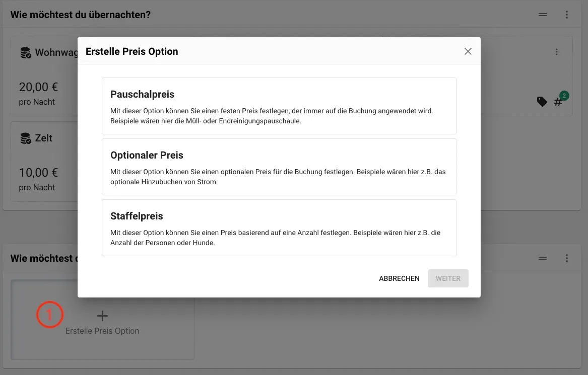
Task: Select the Wohnwagen 20,00 € price card
Action: pos(44,76)
